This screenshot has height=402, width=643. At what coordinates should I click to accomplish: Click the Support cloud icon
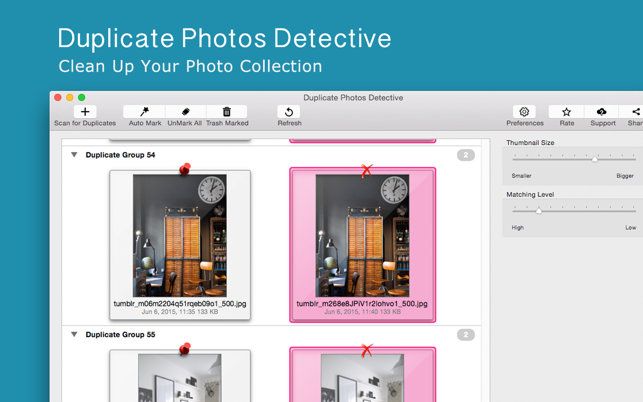(x=602, y=112)
